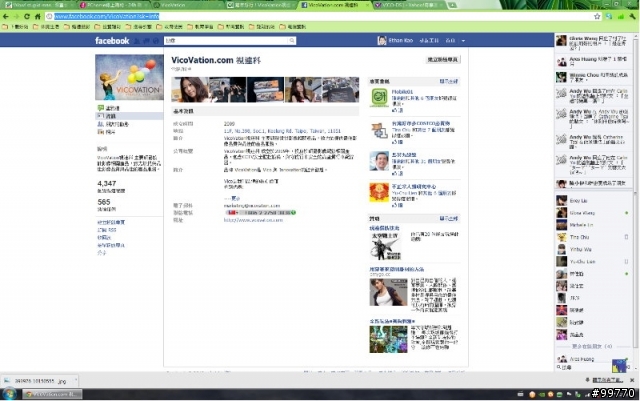Open the first photo in the photo strip
Image resolution: width=640 pixels, height=401 pixels.
(x=190, y=89)
